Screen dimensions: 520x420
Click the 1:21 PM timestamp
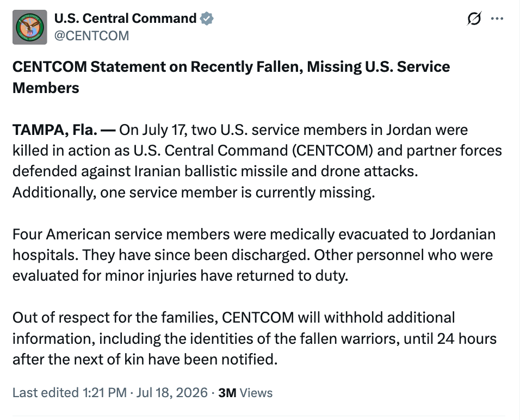point(105,392)
